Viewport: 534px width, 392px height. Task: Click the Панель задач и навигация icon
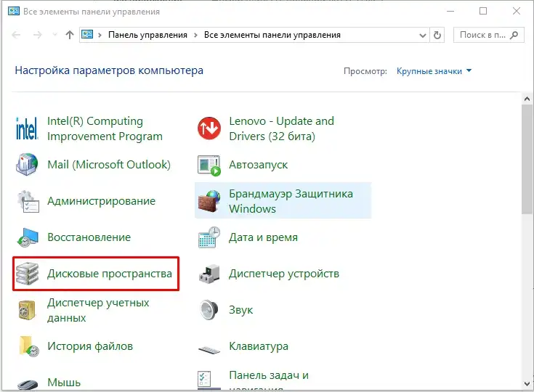(x=209, y=380)
